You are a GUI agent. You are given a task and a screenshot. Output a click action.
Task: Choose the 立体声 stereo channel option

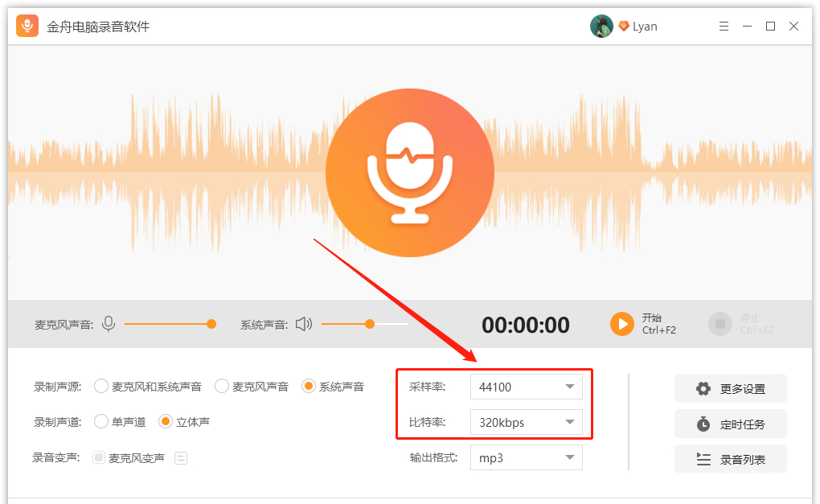pos(166,421)
